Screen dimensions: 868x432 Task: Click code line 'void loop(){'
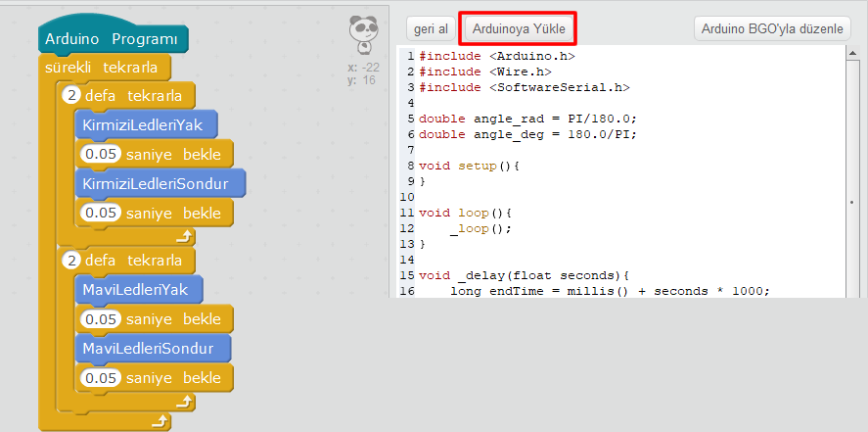(x=466, y=213)
